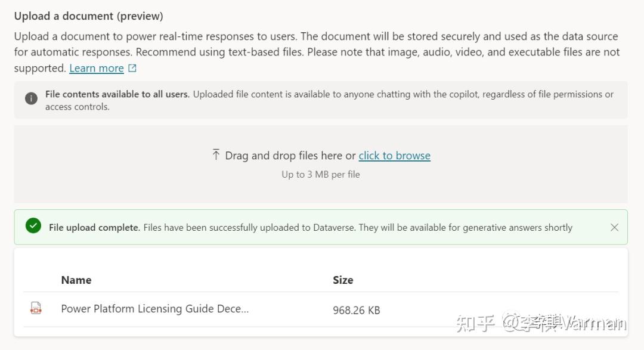Click the Zhihu logo watermark
Image resolution: width=644 pixels, height=350 pixels.
click(x=475, y=323)
